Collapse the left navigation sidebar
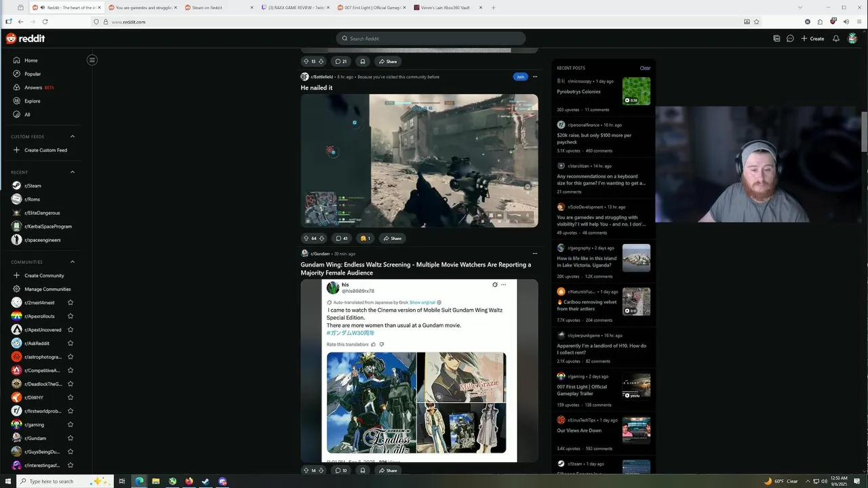 coord(92,60)
